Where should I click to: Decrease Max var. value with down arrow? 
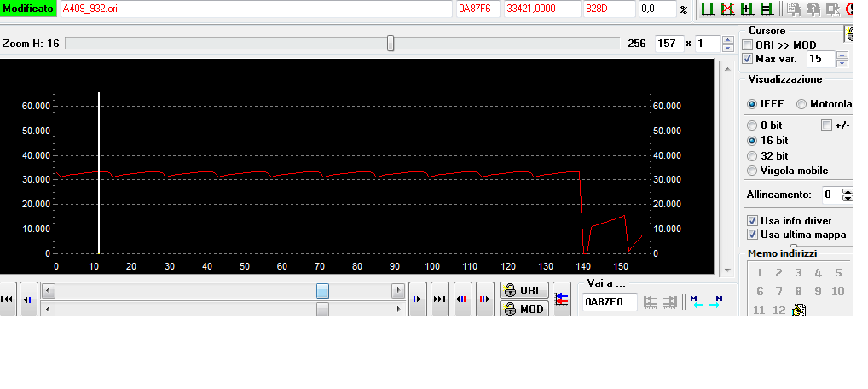point(842,62)
